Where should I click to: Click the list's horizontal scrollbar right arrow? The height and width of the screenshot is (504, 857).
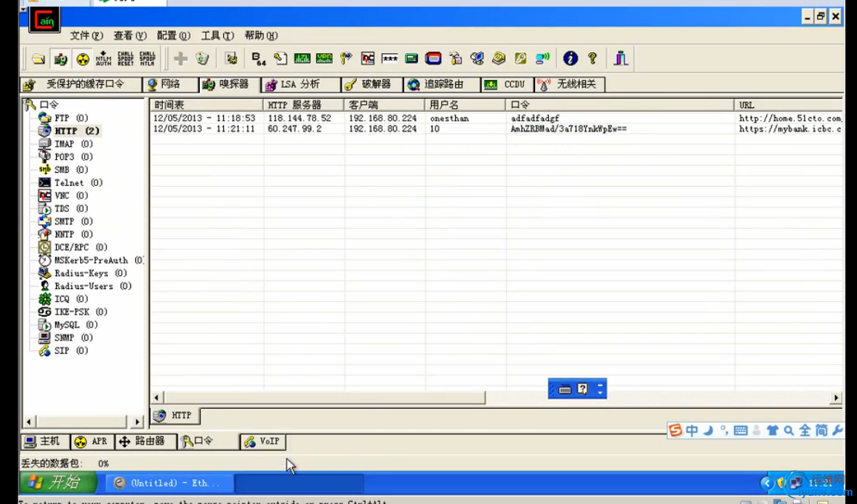(836, 398)
